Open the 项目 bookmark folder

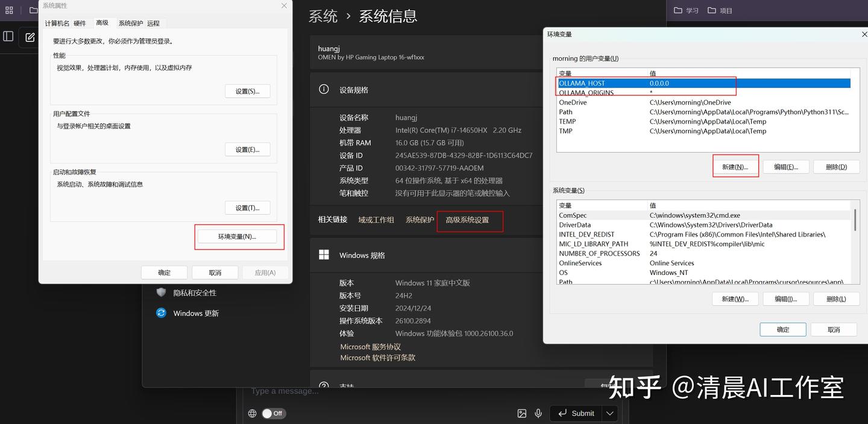tap(720, 10)
